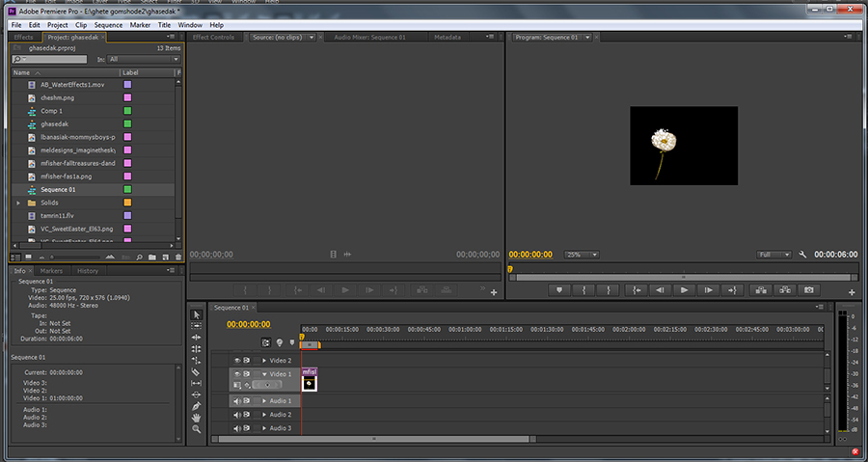The width and height of the screenshot is (868, 462).
Task: Switch to the Effect Controls tab
Action: pos(214,37)
